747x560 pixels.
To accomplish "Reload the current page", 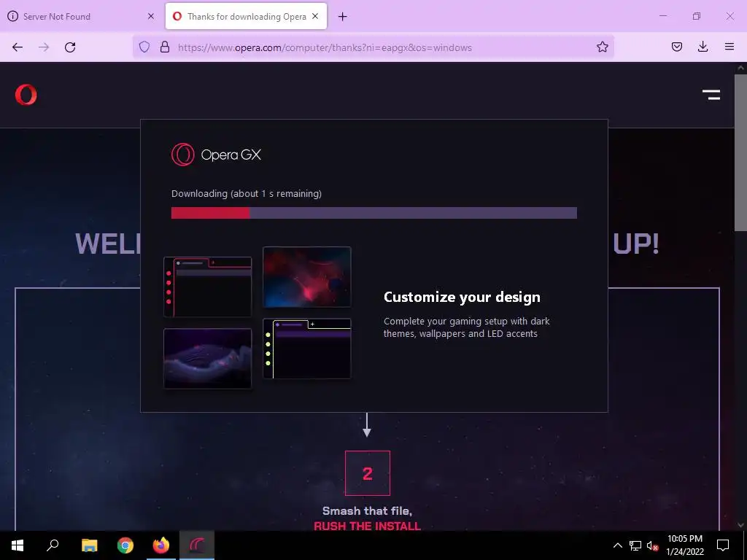I will click(70, 47).
